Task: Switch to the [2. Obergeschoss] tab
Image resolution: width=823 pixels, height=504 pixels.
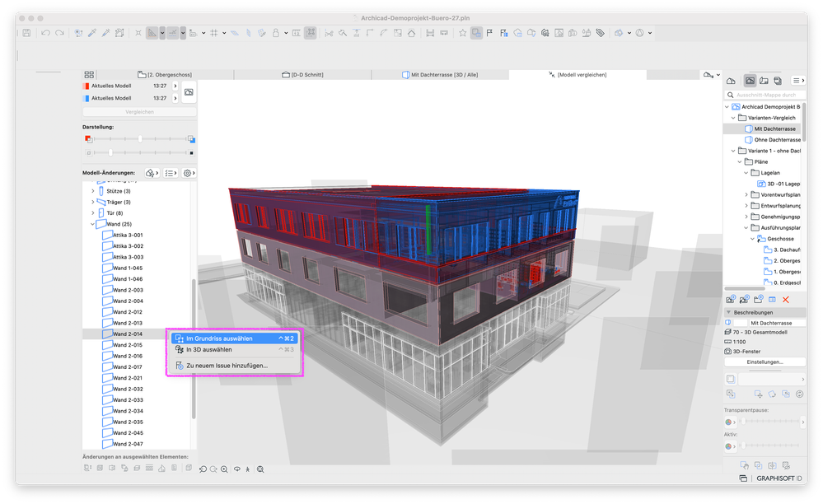Action: pyautogui.click(x=165, y=74)
